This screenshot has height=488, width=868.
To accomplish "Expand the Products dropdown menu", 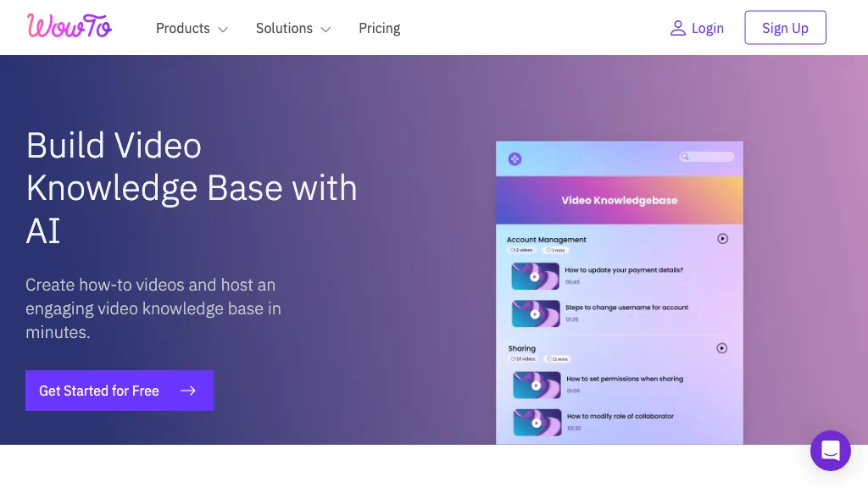I will click(x=192, y=28).
